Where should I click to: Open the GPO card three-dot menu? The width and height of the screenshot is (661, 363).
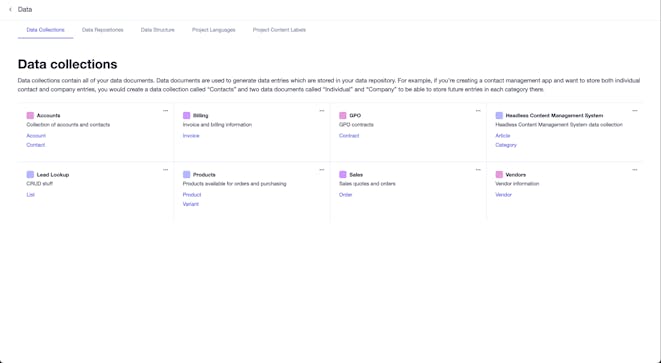(478, 111)
